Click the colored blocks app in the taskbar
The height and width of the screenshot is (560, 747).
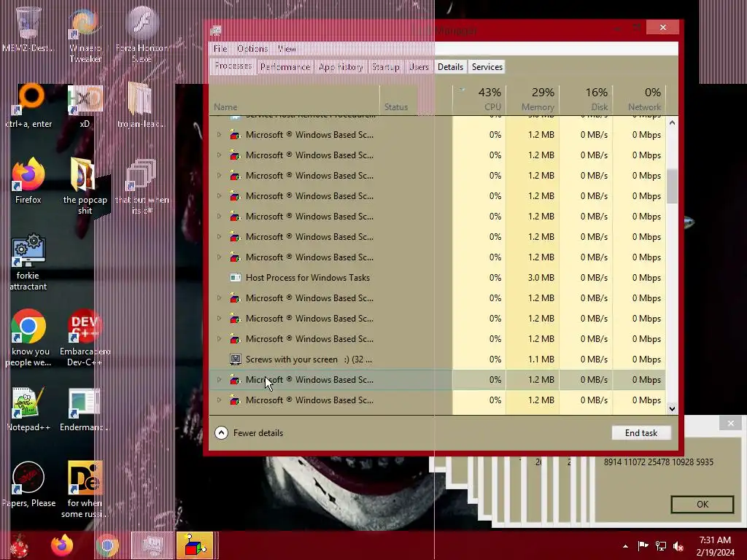click(x=195, y=545)
